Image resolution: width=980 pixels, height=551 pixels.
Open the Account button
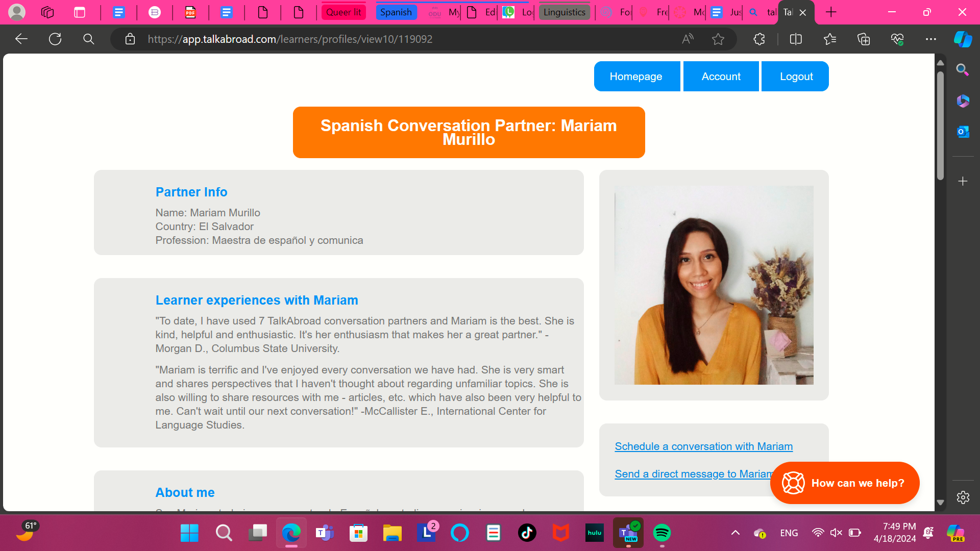click(721, 77)
